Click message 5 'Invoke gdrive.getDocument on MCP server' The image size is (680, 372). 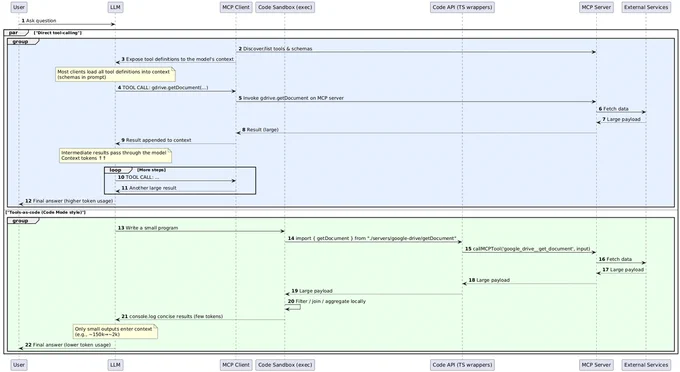(291, 98)
